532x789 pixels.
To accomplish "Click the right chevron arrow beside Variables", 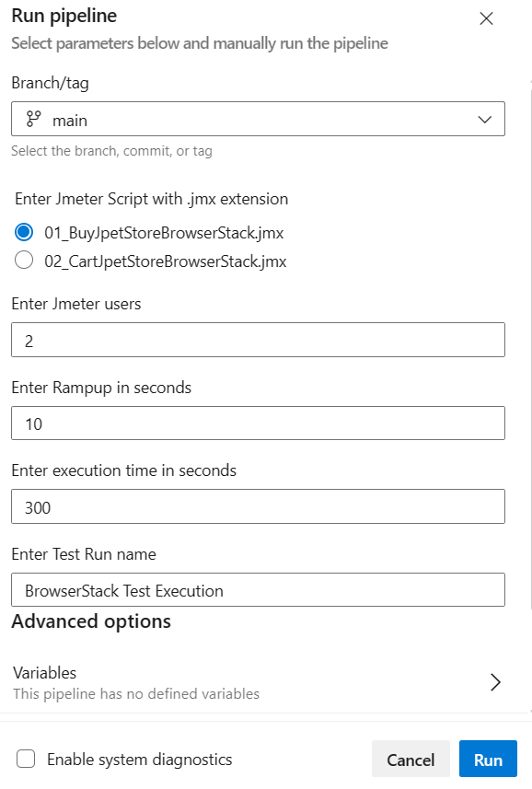I will pyautogui.click(x=495, y=682).
